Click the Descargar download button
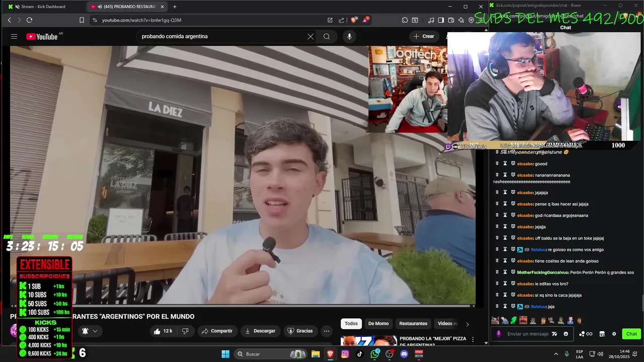This screenshot has height=362, width=644. [x=260, y=331]
